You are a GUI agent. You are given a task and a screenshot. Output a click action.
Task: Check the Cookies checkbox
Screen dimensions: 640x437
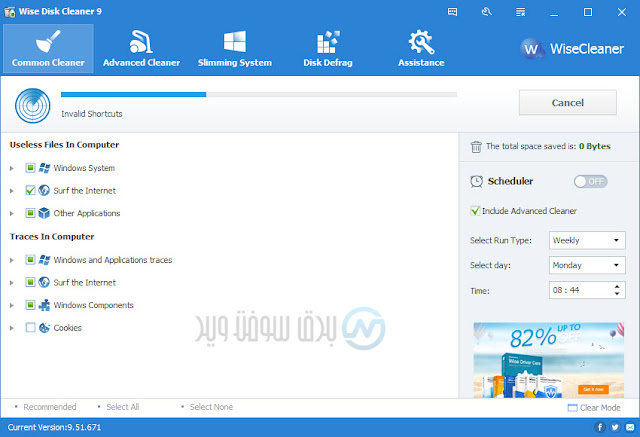click(30, 327)
